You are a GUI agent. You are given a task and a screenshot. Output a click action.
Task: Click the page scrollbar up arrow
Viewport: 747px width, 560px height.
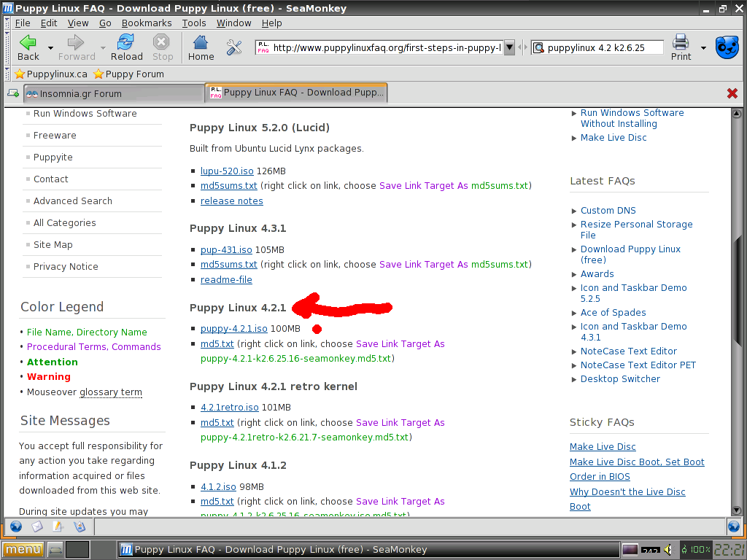737,113
